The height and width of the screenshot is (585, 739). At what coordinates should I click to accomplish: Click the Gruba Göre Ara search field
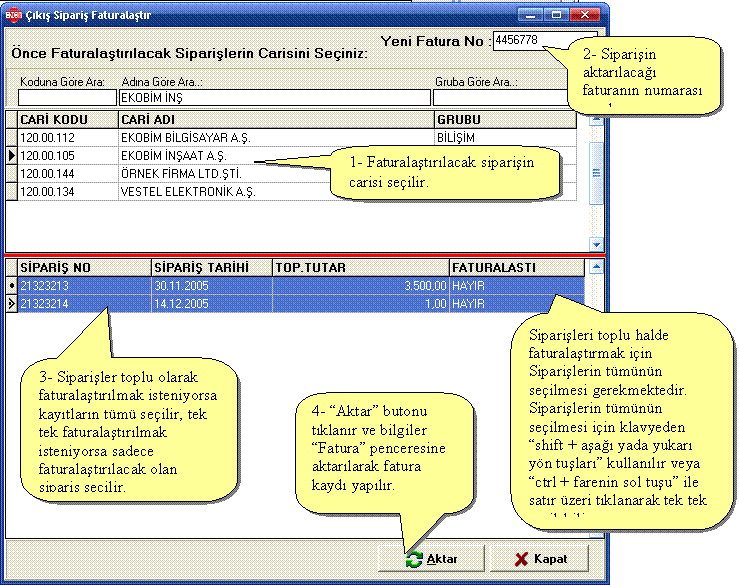(x=500, y=98)
